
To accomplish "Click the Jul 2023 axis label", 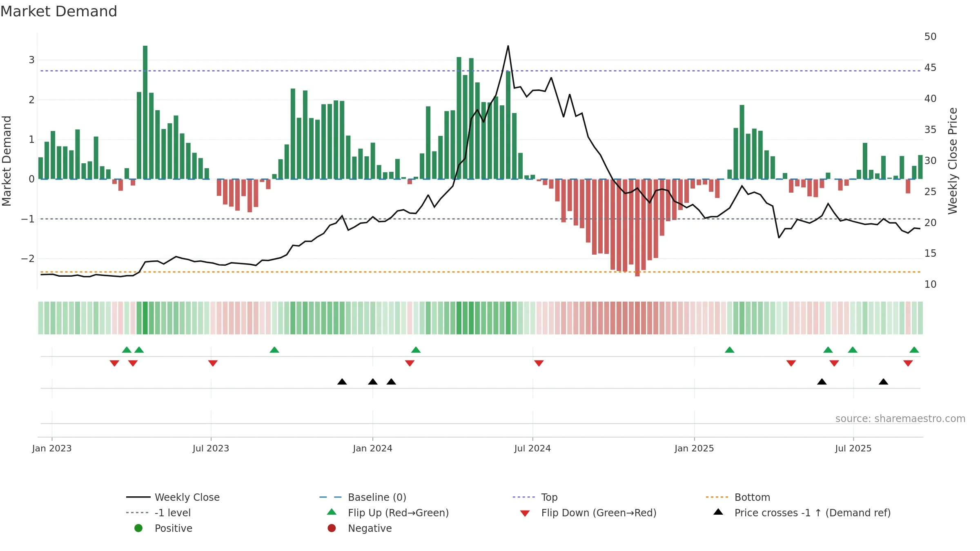I will [x=211, y=449].
